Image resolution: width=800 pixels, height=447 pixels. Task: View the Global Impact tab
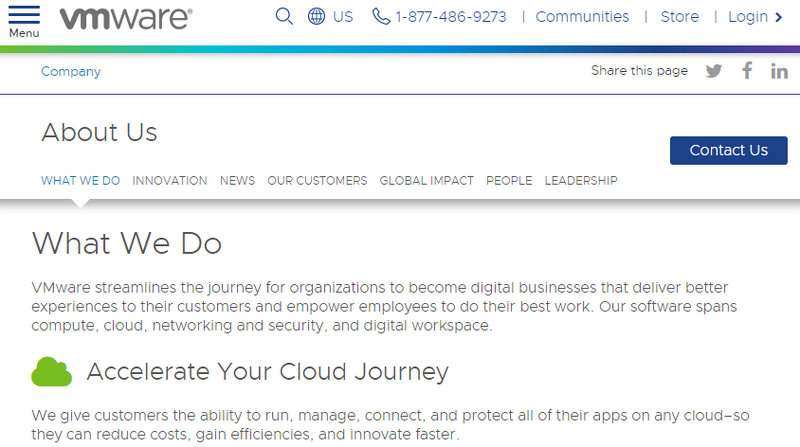[x=426, y=181]
